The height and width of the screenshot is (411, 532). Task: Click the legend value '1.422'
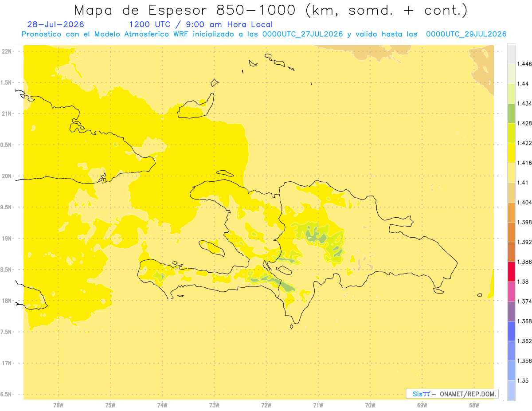524,143
